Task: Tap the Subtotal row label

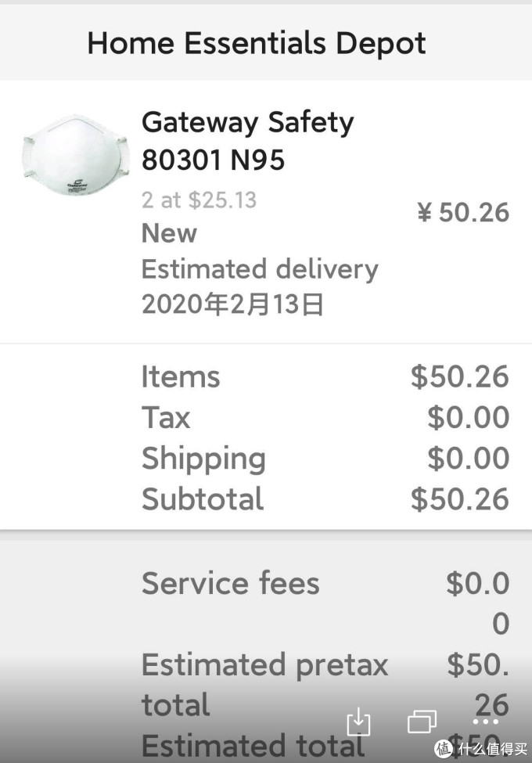Action: pyautogui.click(x=203, y=498)
